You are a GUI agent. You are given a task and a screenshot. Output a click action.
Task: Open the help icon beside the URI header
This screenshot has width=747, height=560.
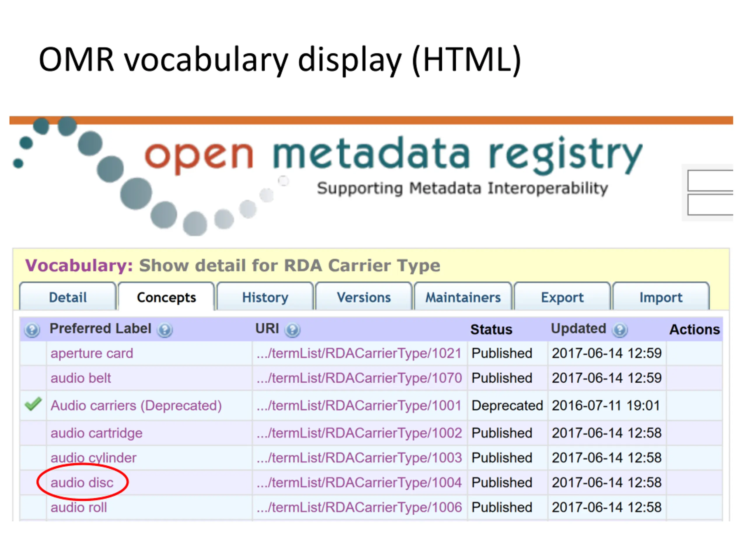(292, 330)
